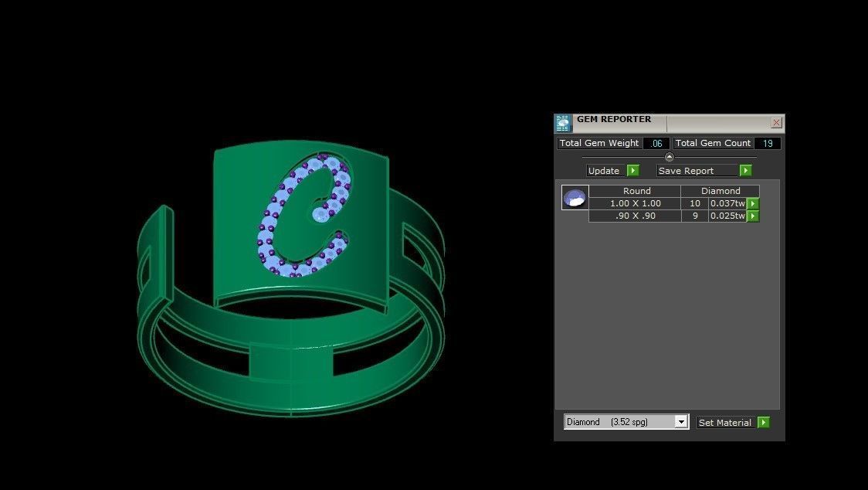Click the Diamond column header
The image size is (868, 490).
721,191
